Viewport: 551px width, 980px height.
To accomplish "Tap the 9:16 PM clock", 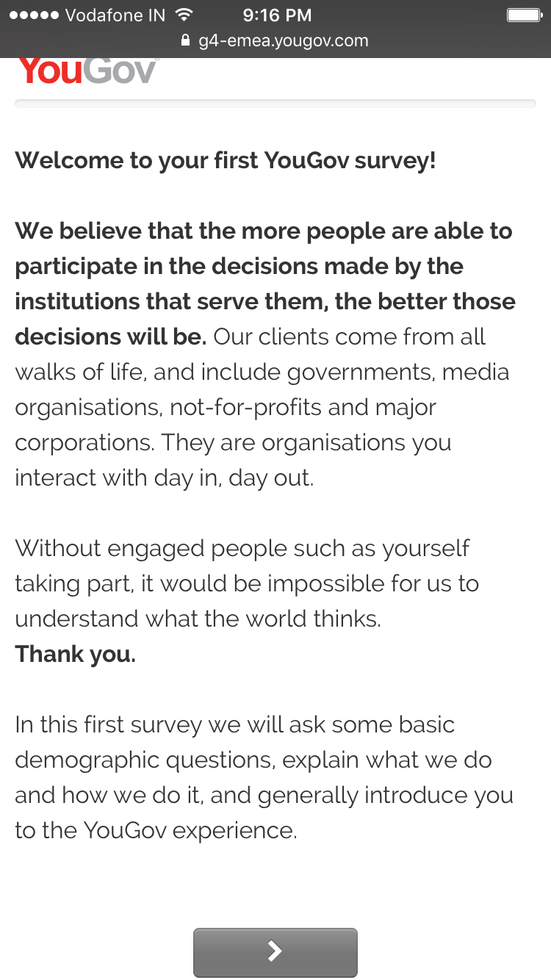I will coord(277,15).
